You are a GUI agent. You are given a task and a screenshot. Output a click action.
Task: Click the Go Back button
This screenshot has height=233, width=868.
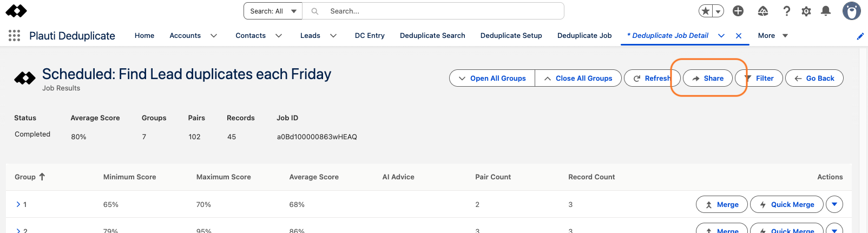coord(814,78)
